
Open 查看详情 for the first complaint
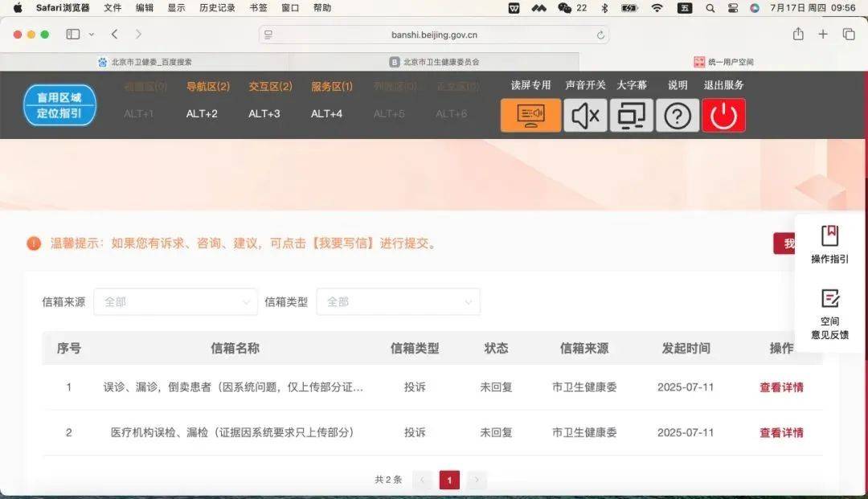(780, 387)
